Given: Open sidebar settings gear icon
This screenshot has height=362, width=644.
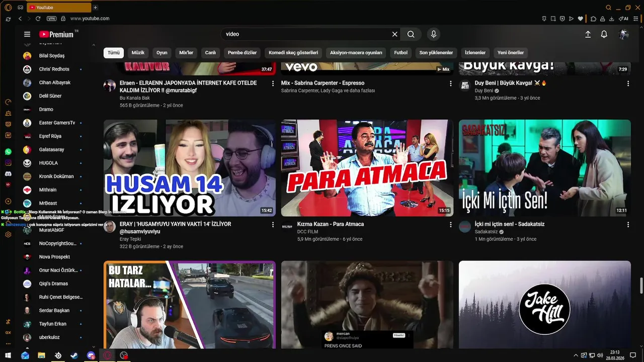Looking at the screenshot, I should (8, 234).
